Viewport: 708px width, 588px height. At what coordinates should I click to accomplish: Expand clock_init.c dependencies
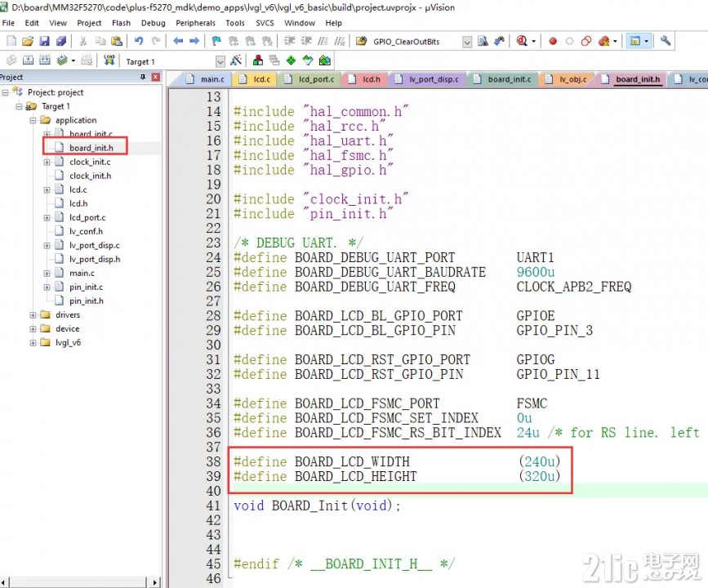click(x=47, y=163)
